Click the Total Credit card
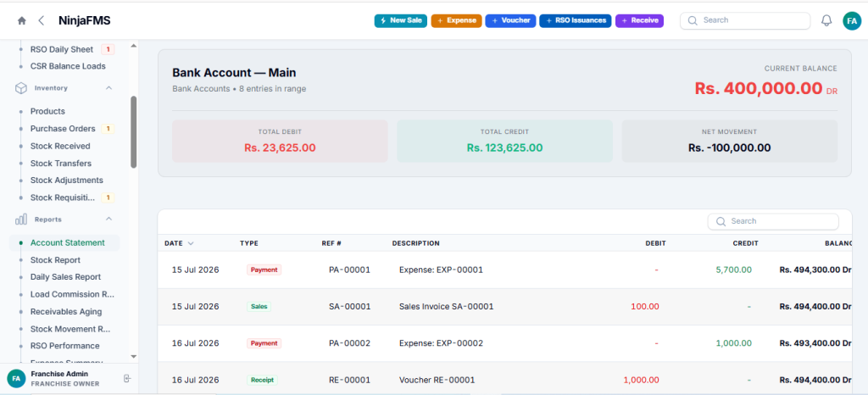This screenshot has height=395, width=868. click(x=505, y=141)
